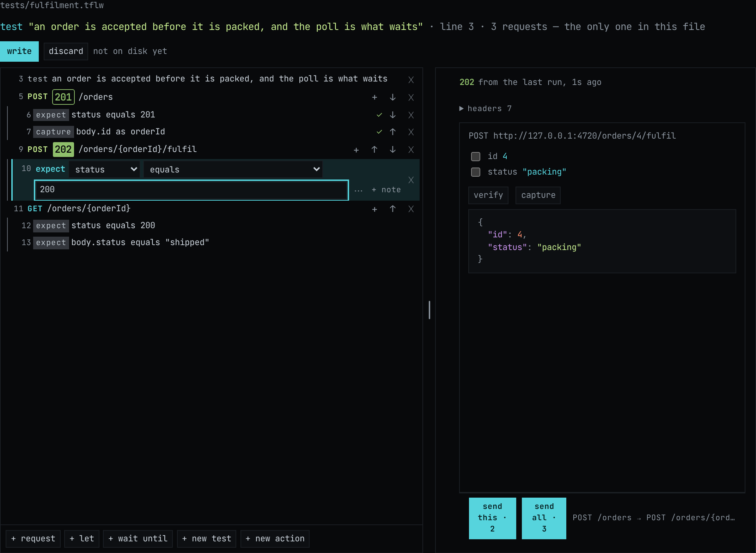Focus the expected value field containing 200
Screen dimensions: 756x553
click(x=191, y=190)
